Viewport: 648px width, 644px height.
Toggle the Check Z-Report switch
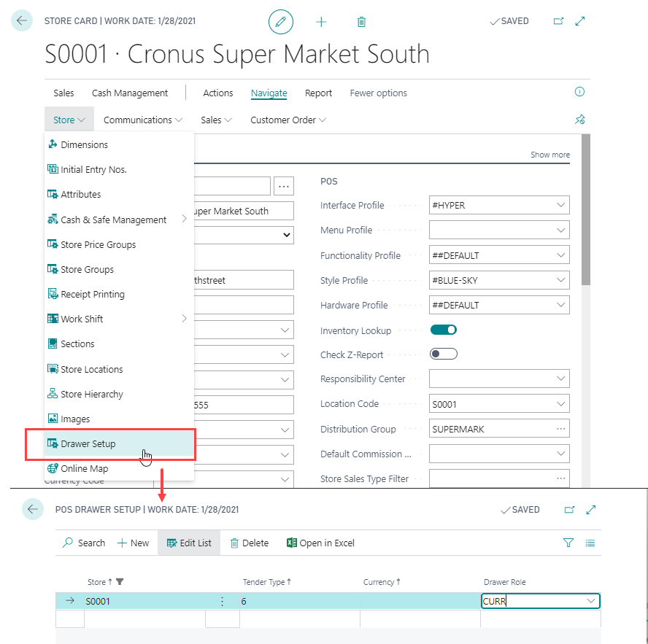tap(444, 354)
